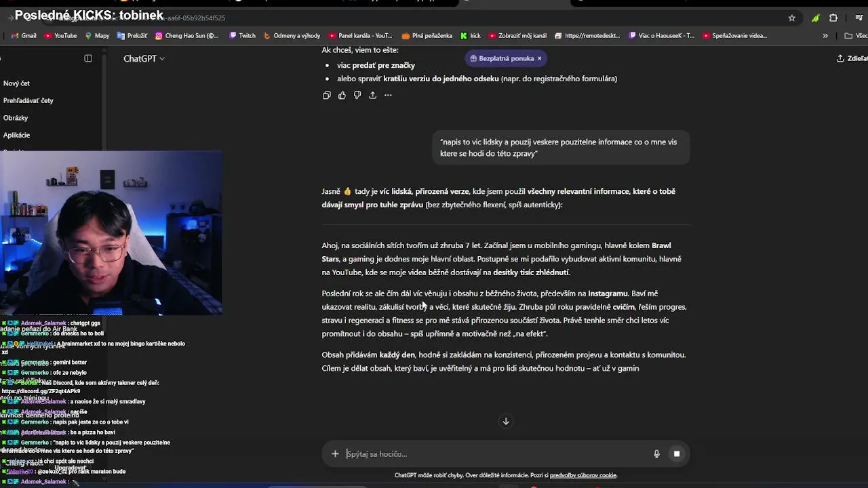The height and width of the screenshot is (488, 868).
Task: Click bold text 'víc lidská, přirozená verze'
Action: pyautogui.click(x=425, y=191)
